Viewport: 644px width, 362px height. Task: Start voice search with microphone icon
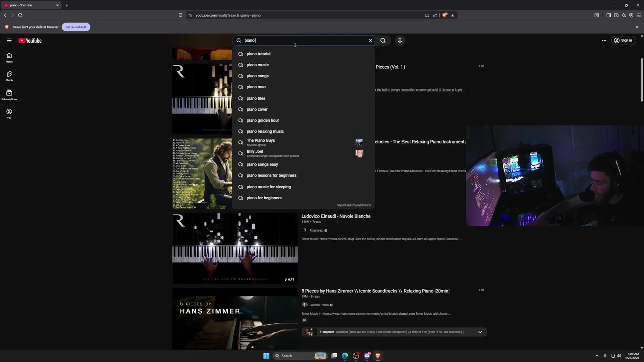pyautogui.click(x=400, y=40)
